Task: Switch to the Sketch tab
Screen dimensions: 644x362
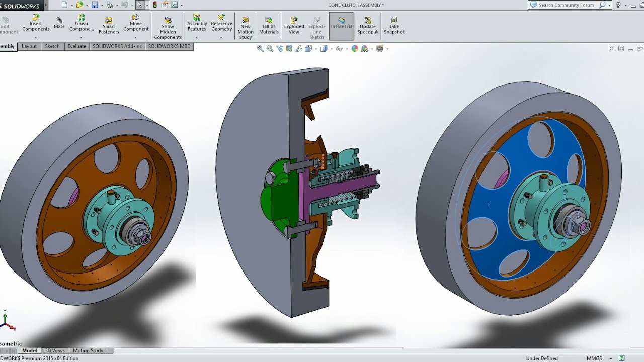Action: pyautogui.click(x=52, y=46)
